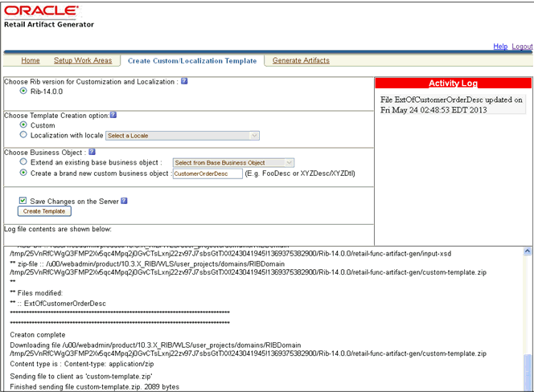
Task: Open the Select a Locale dropdown
Action: 183,136
